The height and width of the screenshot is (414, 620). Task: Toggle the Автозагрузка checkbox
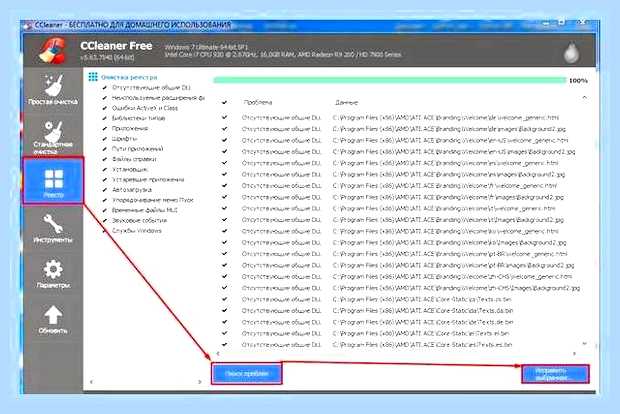(105, 190)
